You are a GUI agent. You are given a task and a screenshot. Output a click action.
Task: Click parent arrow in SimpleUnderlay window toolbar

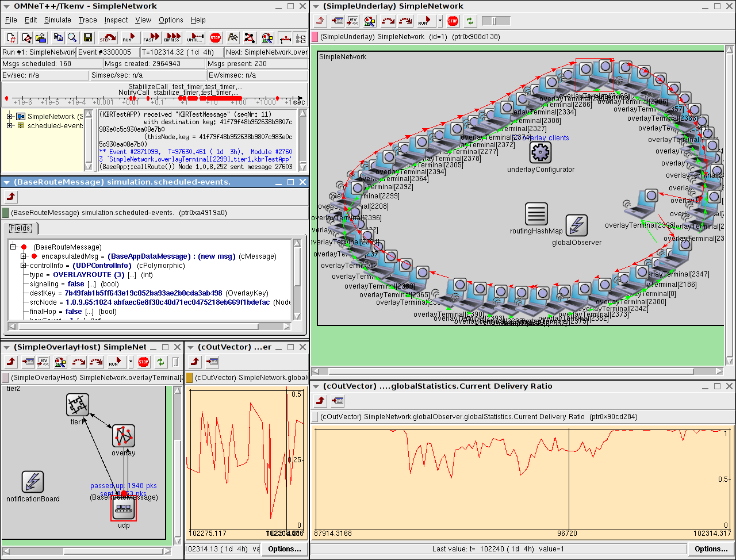click(x=320, y=21)
